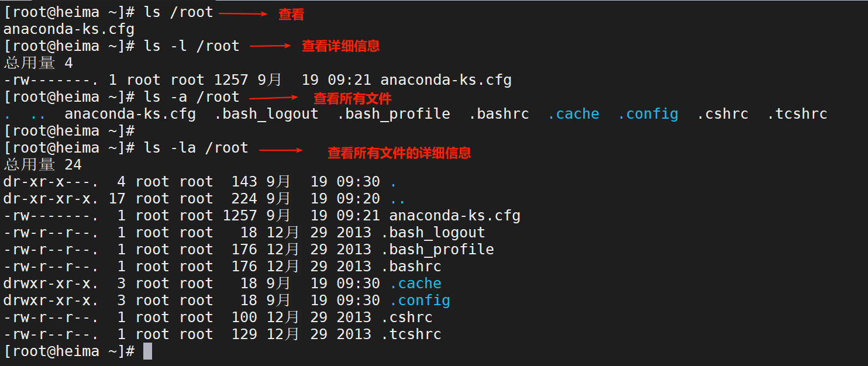The height and width of the screenshot is (366, 868).
Task: Click the red annotation '查看'
Action: click(291, 15)
